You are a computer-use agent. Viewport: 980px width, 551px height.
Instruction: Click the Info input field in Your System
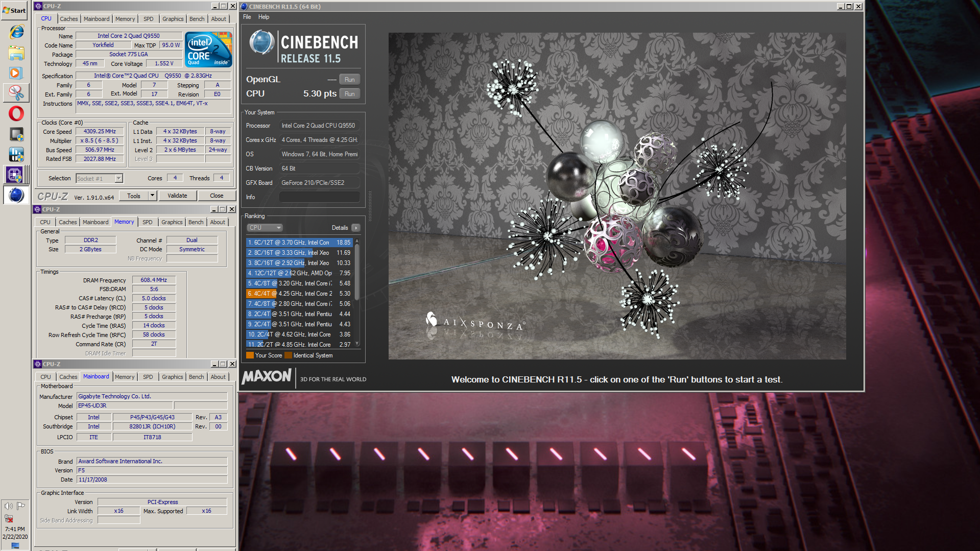[x=319, y=197]
